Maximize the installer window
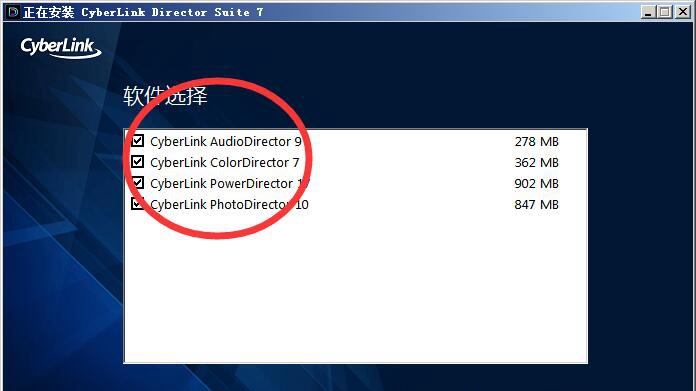Viewport: 696px width, 391px height. (665, 12)
